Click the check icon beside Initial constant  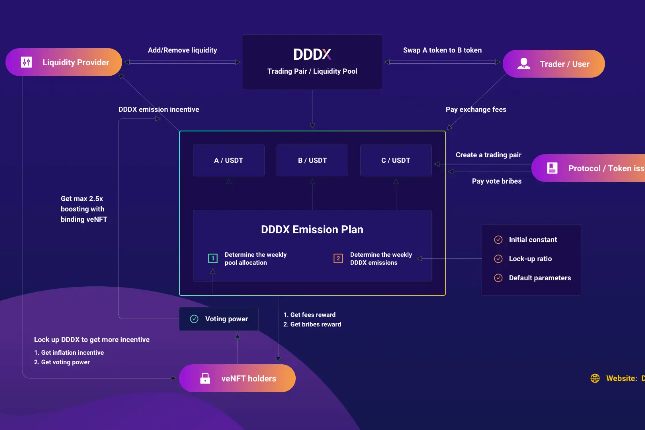tap(498, 239)
